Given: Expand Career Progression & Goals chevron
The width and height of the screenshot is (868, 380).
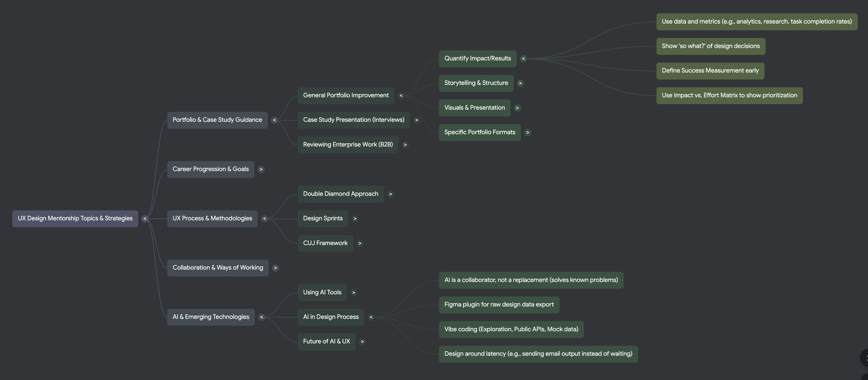Looking at the screenshot, I should coord(261,169).
